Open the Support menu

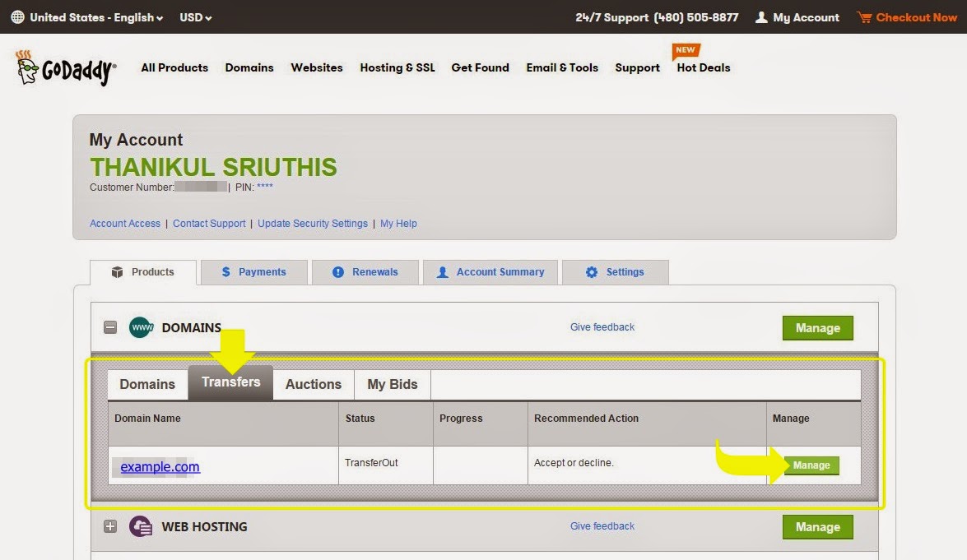pos(637,67)
